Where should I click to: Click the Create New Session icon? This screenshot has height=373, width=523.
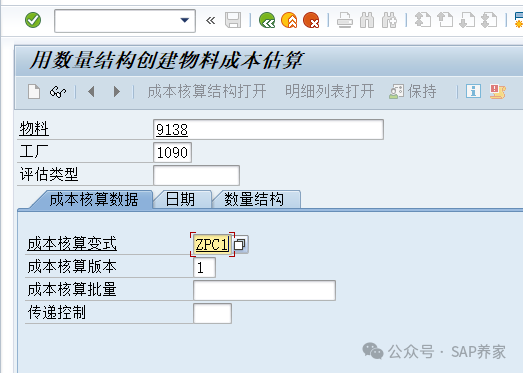tap(519, 20)
